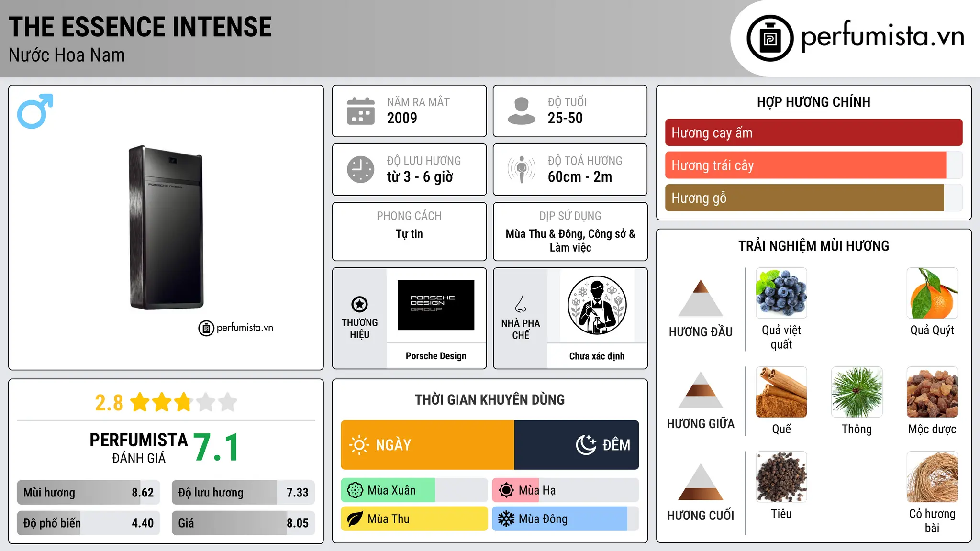
Task: Click the Mùa Thu & Đông occasion text
Action: click(x=570, y=241)
